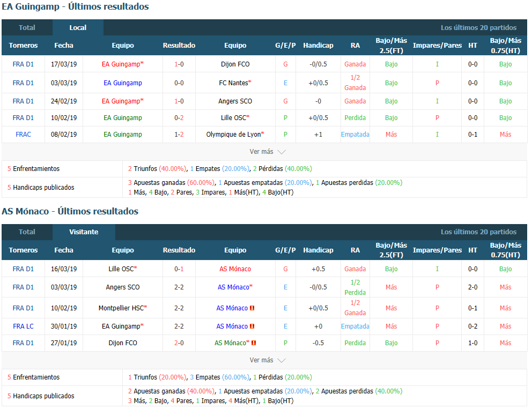The image size is (532, 409).
Task: Open Los últimos 20 partidos for Mónaco
Action: click(x=478, y=232)
